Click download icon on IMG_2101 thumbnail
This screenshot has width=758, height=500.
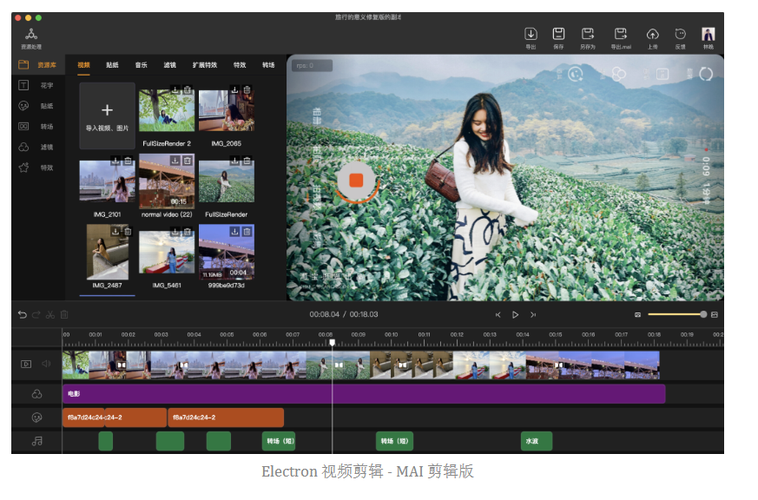click(116, 161)
